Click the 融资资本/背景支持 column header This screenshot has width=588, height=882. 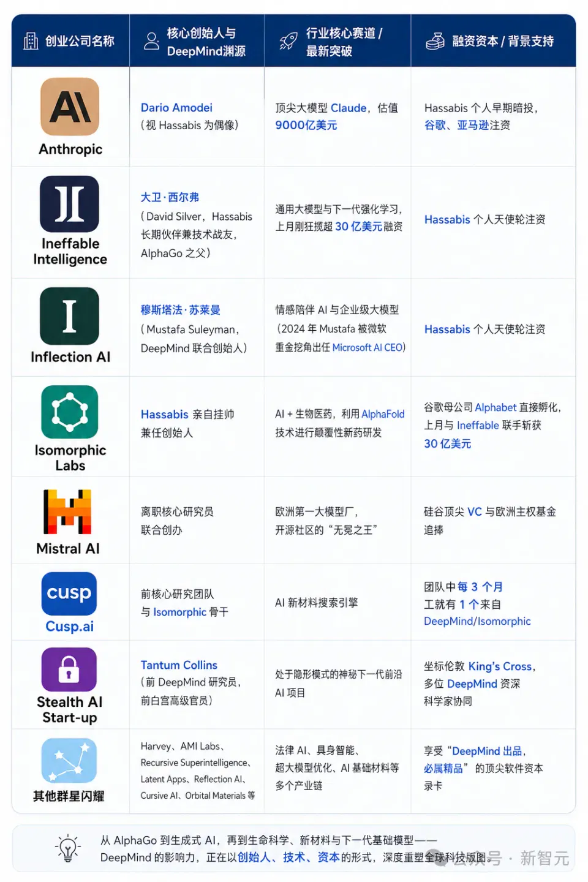tap(503, 41)
